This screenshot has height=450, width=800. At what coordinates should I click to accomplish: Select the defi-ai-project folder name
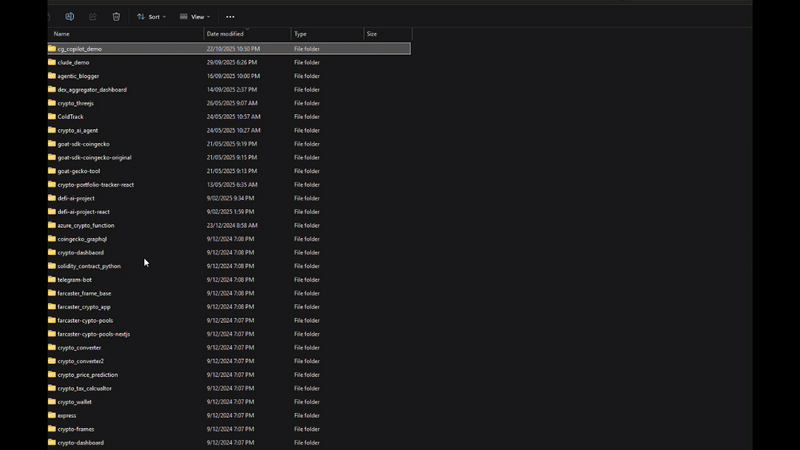tap(76, 198)
